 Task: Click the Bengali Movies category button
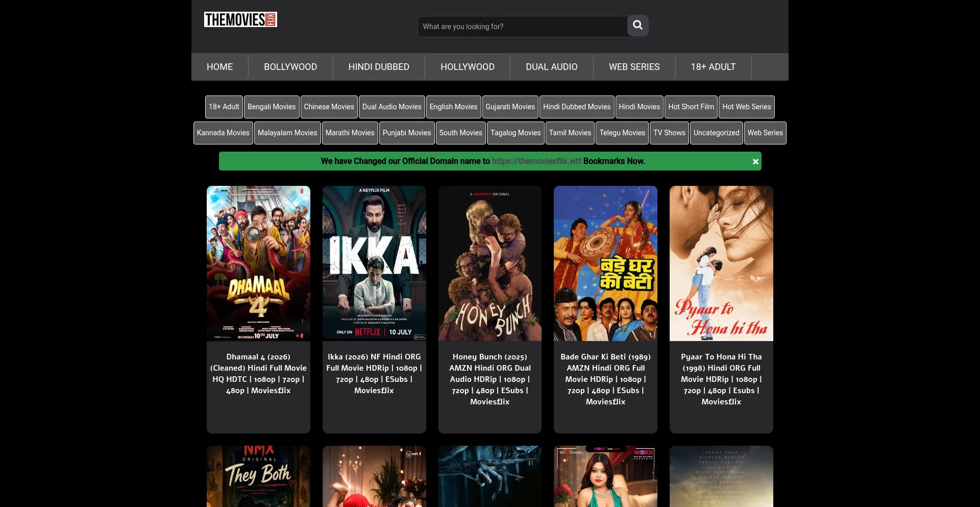[272, 107]
